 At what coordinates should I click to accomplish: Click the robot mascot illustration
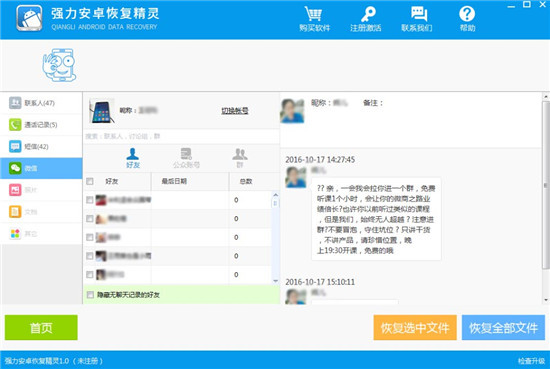(59, 65)
